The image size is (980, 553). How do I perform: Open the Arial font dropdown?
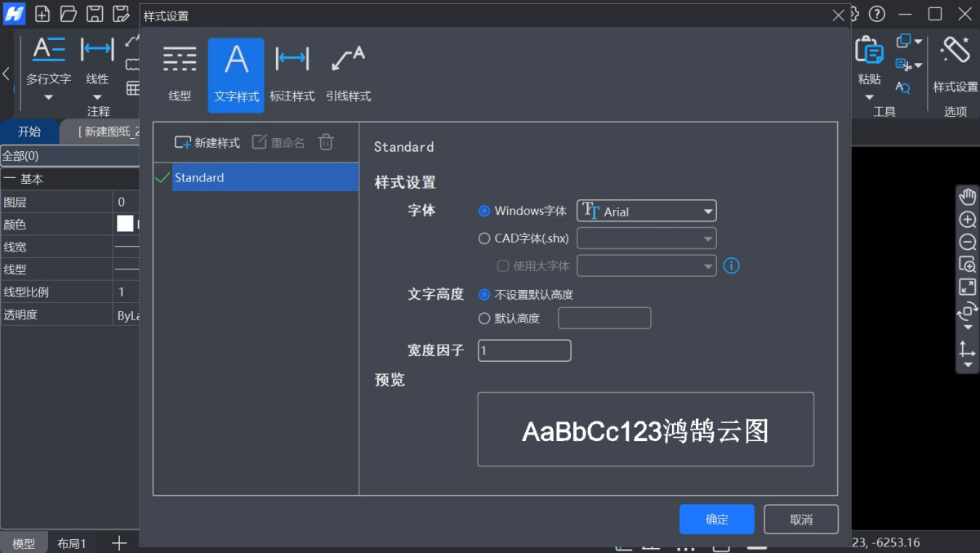[647, 211]
